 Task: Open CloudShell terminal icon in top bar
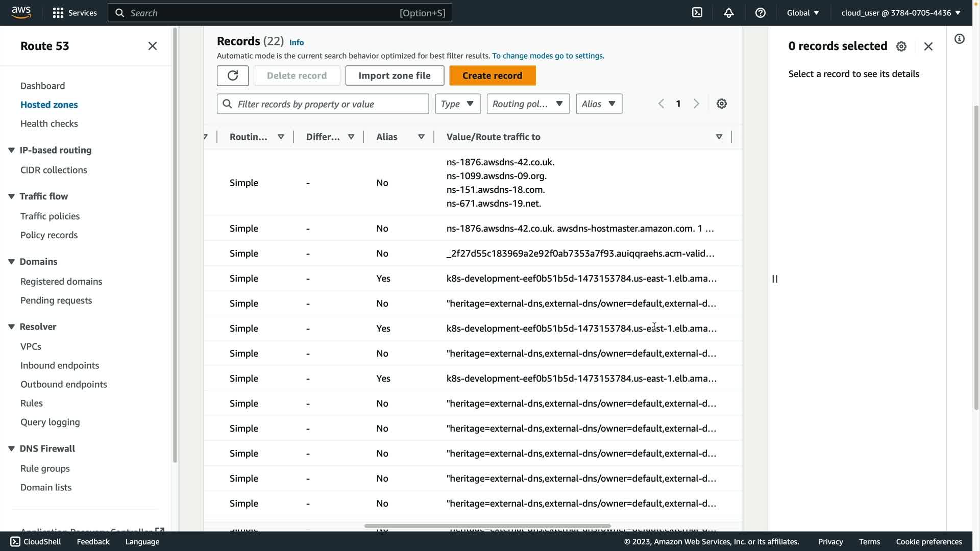pyautogui.click(x=697, y=13)
